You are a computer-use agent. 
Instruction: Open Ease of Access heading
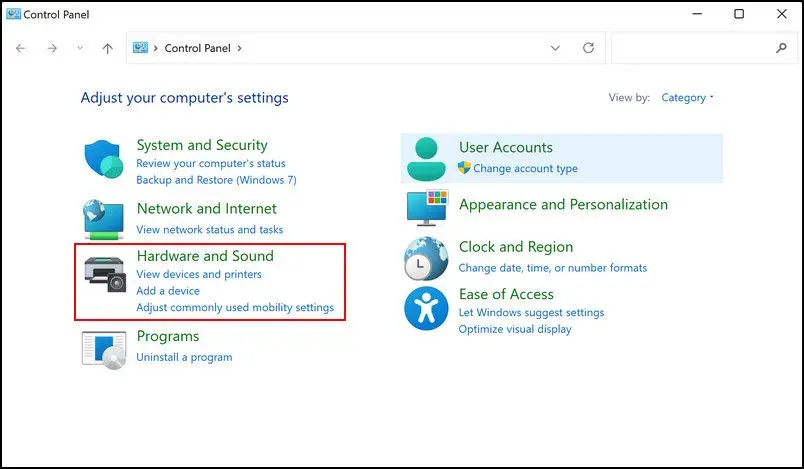(506, 294)
